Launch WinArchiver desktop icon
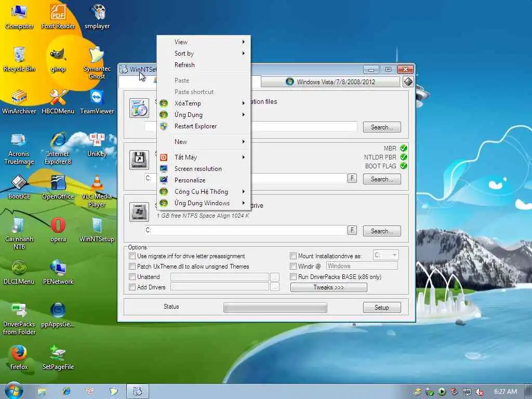The height and width of the screenshot is (399, 532). pos(19,102)
